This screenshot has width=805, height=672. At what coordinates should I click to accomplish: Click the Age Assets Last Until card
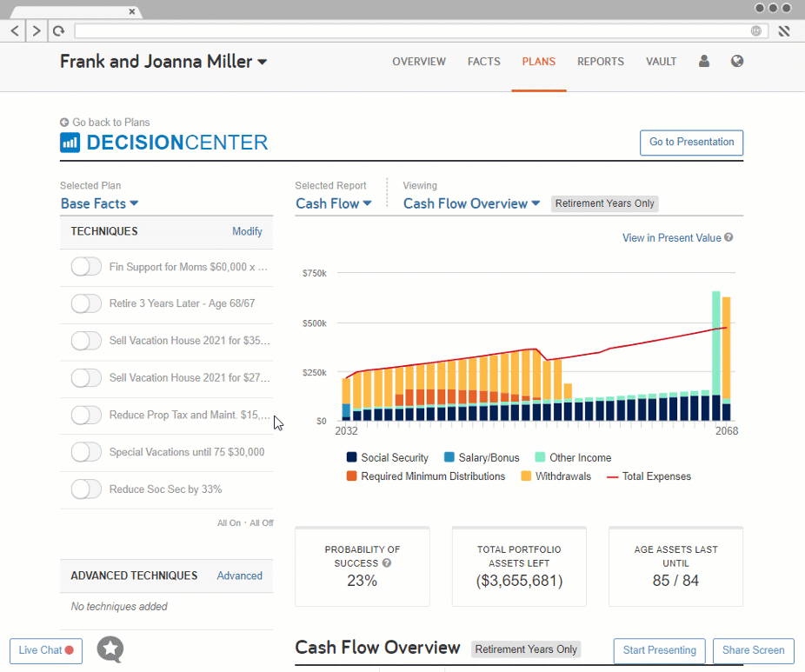675,567
